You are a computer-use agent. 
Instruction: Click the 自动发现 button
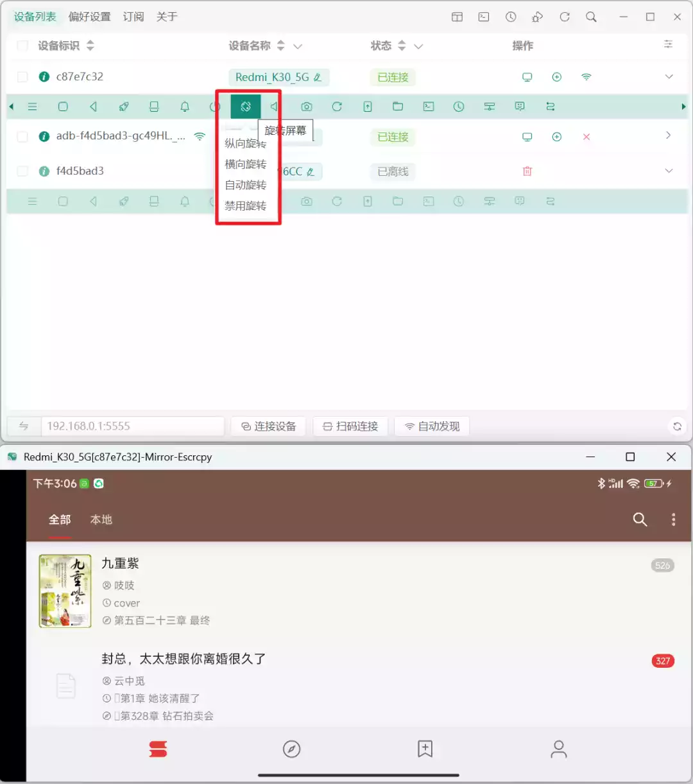click(x=432, y=426)
